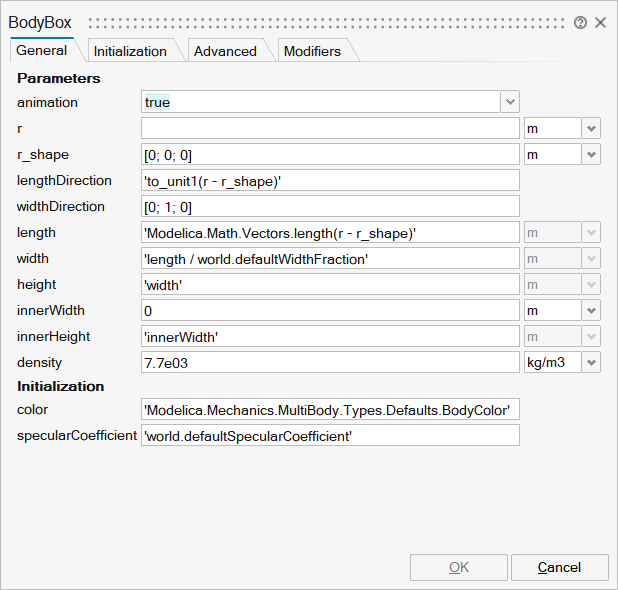Viewport: 618px width, 590px height.
Task: Expand the animation value dropdown
Action: tap(510, 102)
